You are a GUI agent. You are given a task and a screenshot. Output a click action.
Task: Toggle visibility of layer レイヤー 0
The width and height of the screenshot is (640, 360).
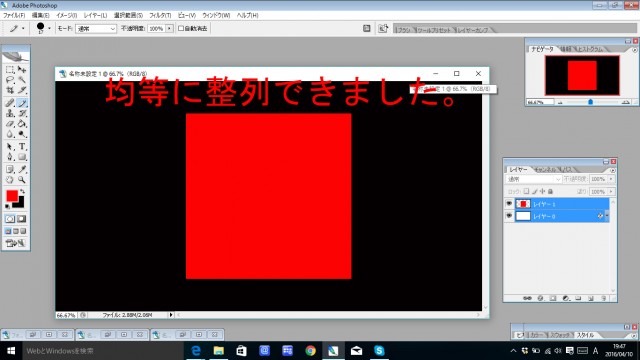[509, 216]
